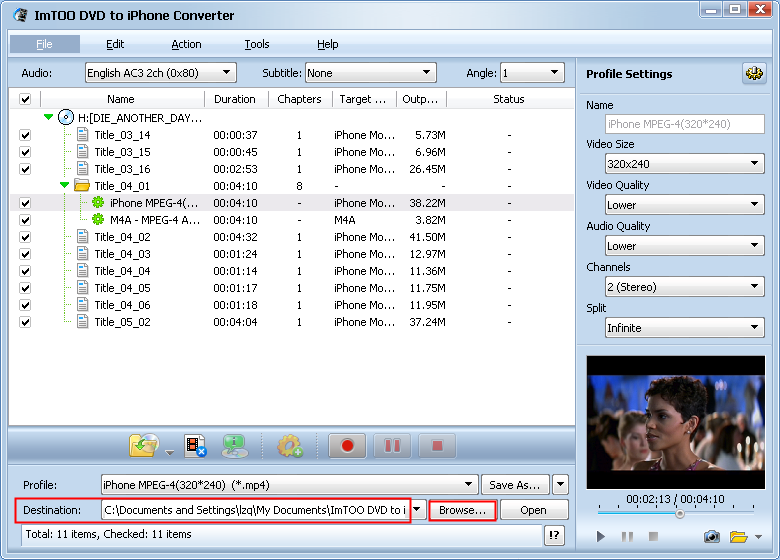
Task: Open the Audio track dropdown
Action: pos(161,73)
